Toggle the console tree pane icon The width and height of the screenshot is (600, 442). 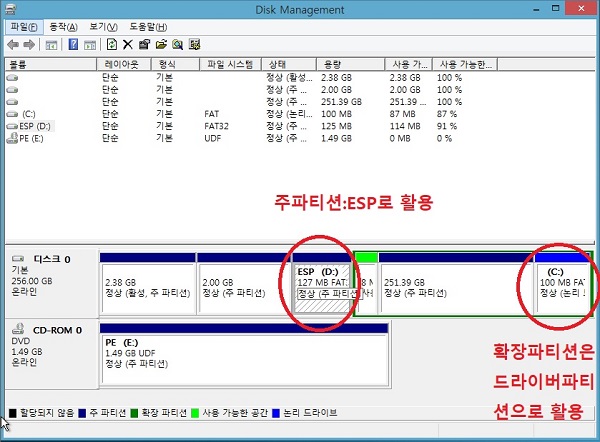(51, 45)
